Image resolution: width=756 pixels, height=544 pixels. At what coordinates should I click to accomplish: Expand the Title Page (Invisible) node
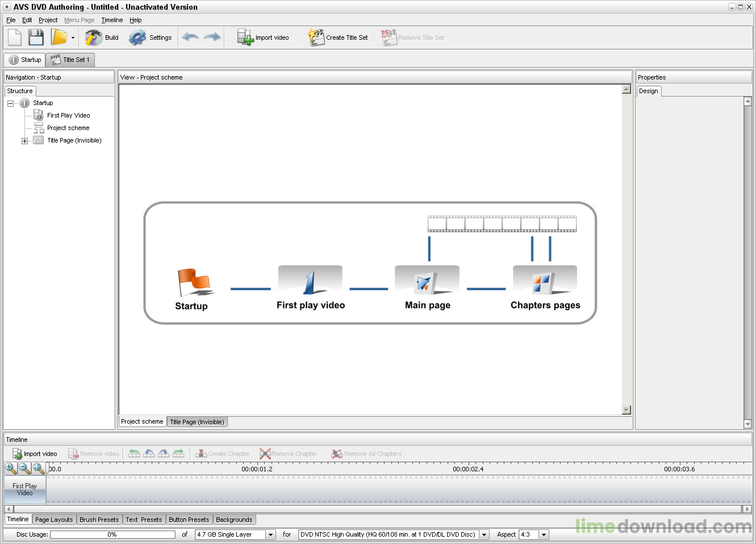[x=24, y=141]
